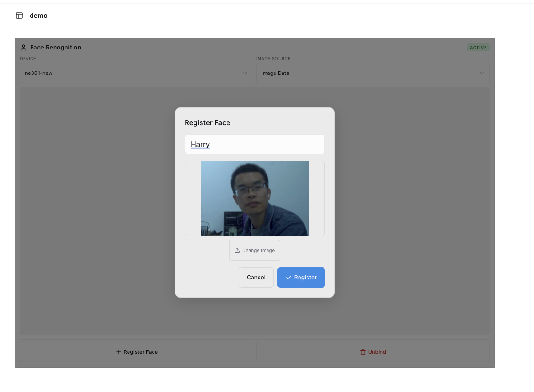Choose the Change Image text label
Viewport: 534px width, 392px height.
258,251
